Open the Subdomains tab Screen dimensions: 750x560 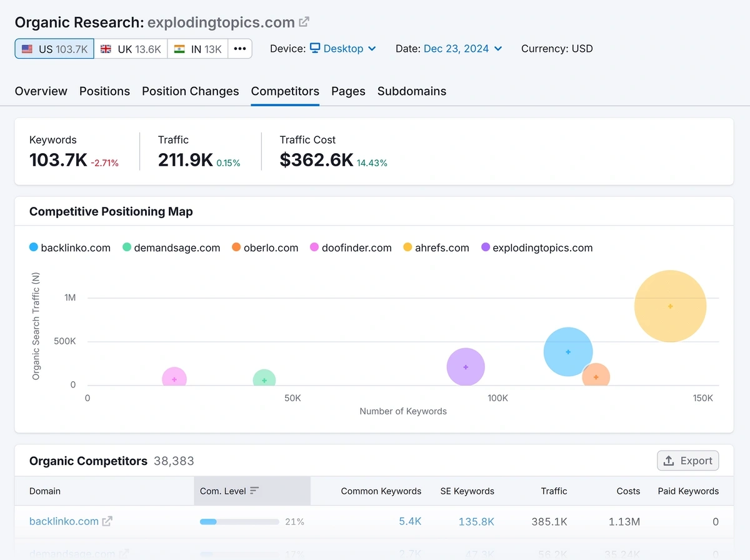412,91
